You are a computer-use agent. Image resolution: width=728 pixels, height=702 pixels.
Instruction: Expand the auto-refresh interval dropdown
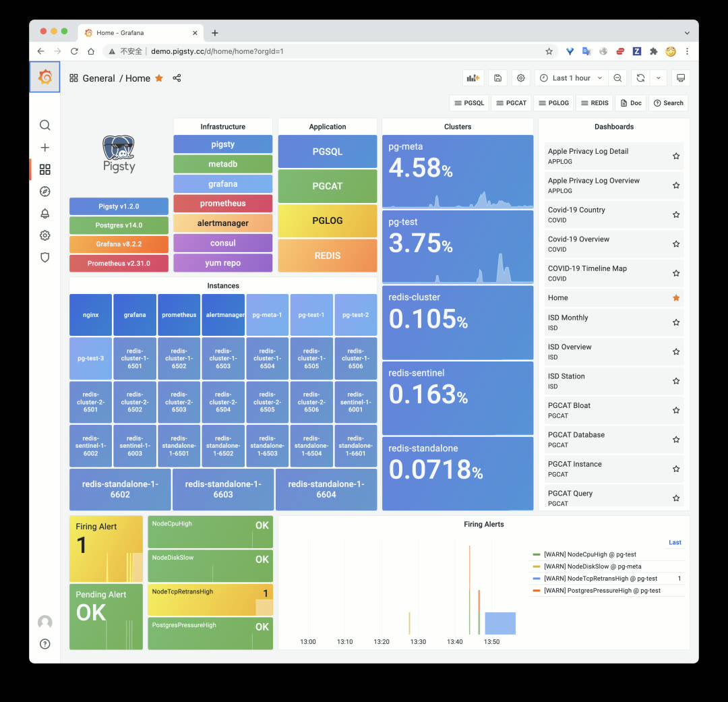click(659, 78)
